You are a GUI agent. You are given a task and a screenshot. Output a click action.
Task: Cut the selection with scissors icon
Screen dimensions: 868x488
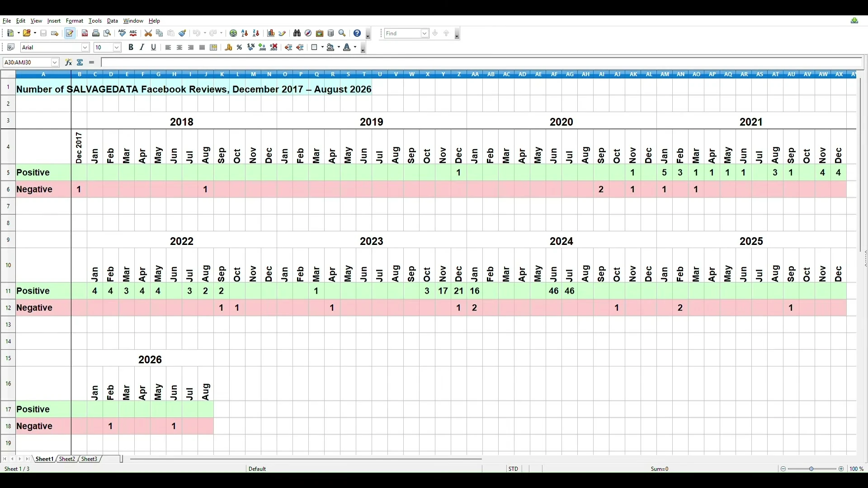(148, 33)
